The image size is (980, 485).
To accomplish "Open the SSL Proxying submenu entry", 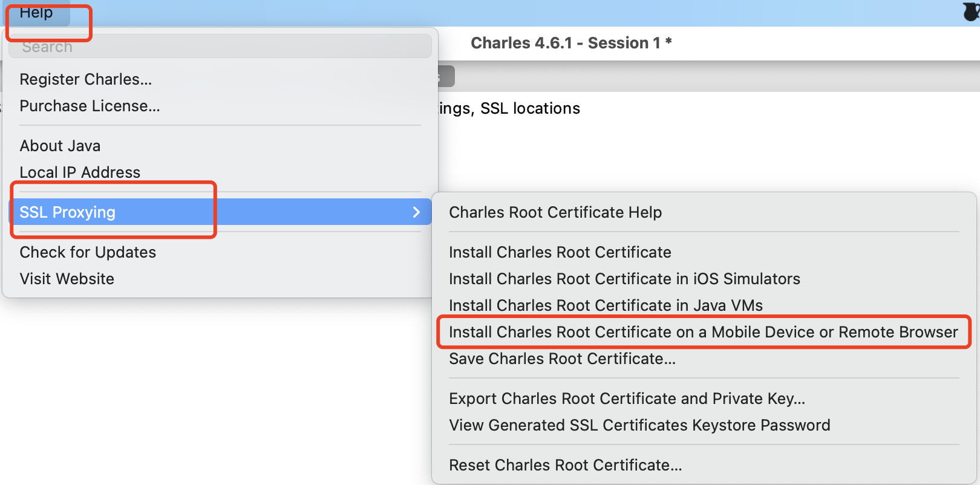I will (221, 212).
